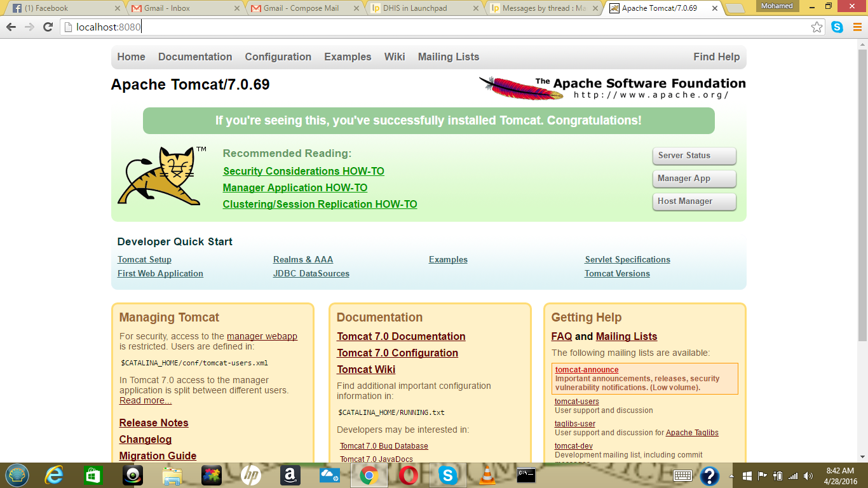The image size is (868, 488).
Task: Open the Configuration menu in Tomcat navbar
Action: [x=278, y=57]
